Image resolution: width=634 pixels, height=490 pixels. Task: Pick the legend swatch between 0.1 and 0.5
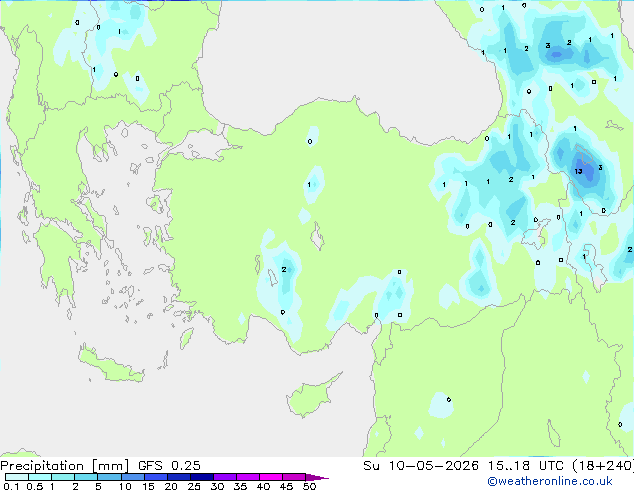pyautogui.click(x=17, y=477)
